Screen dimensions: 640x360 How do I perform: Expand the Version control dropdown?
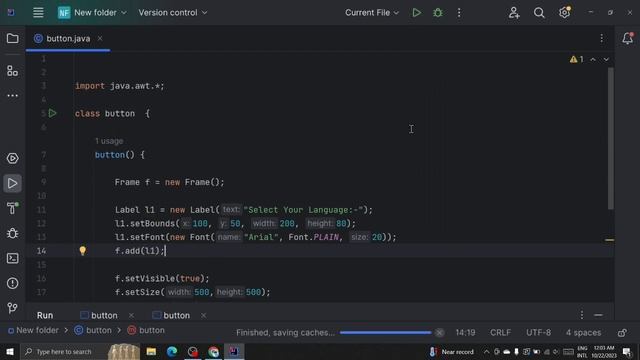(x=173, y=13)
